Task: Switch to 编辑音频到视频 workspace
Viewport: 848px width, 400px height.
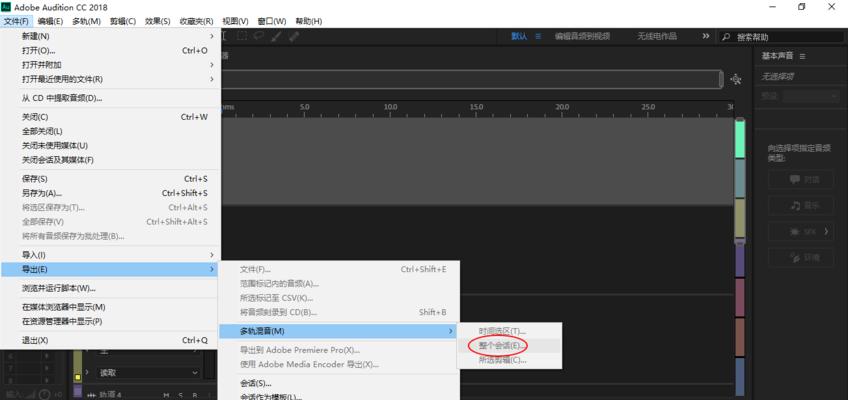Action: coord(582,36)
